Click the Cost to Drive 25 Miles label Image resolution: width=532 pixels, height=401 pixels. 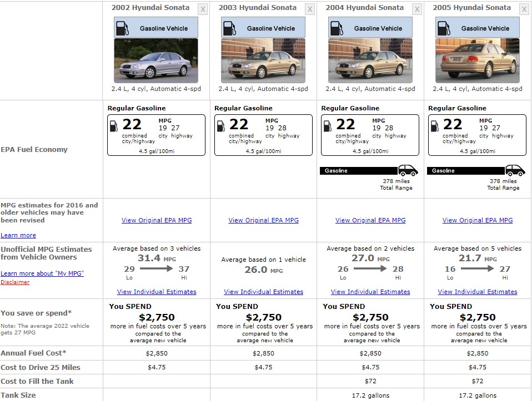point(41,367)
